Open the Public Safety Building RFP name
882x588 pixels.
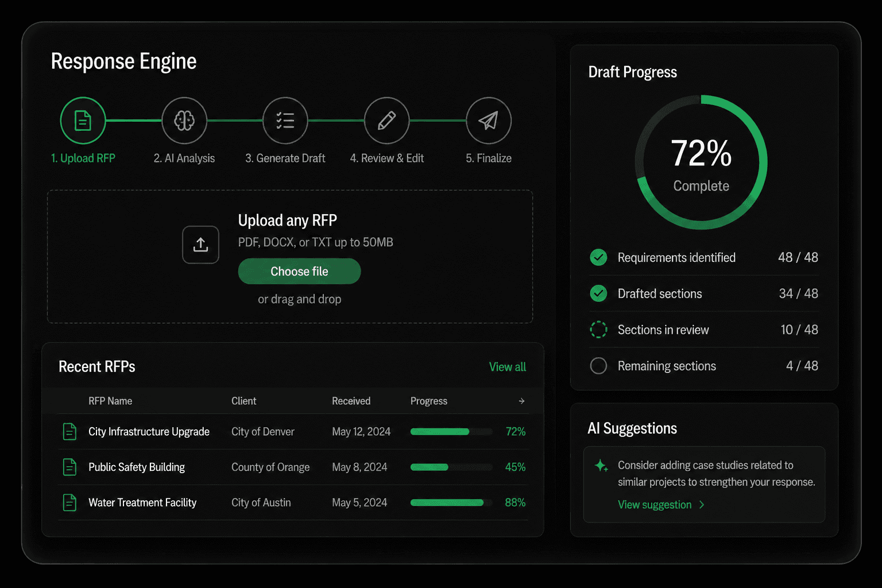(x=137, y=467)
